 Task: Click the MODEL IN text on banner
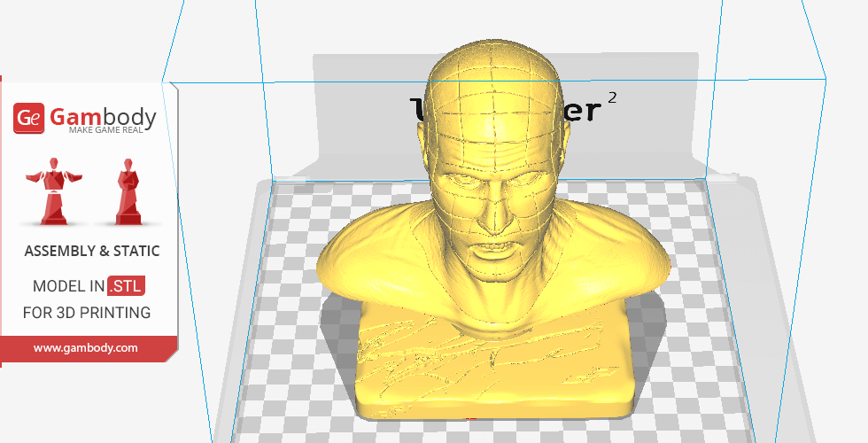click(68, 286)
